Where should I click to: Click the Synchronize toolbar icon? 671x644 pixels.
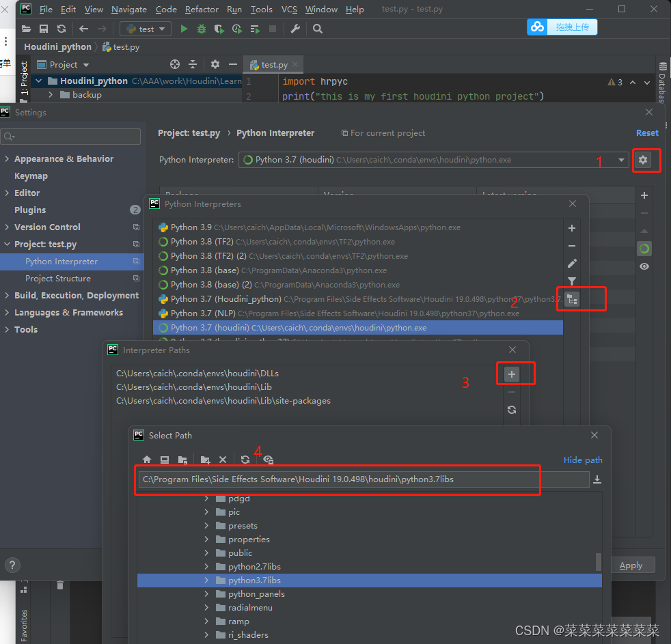61,29
